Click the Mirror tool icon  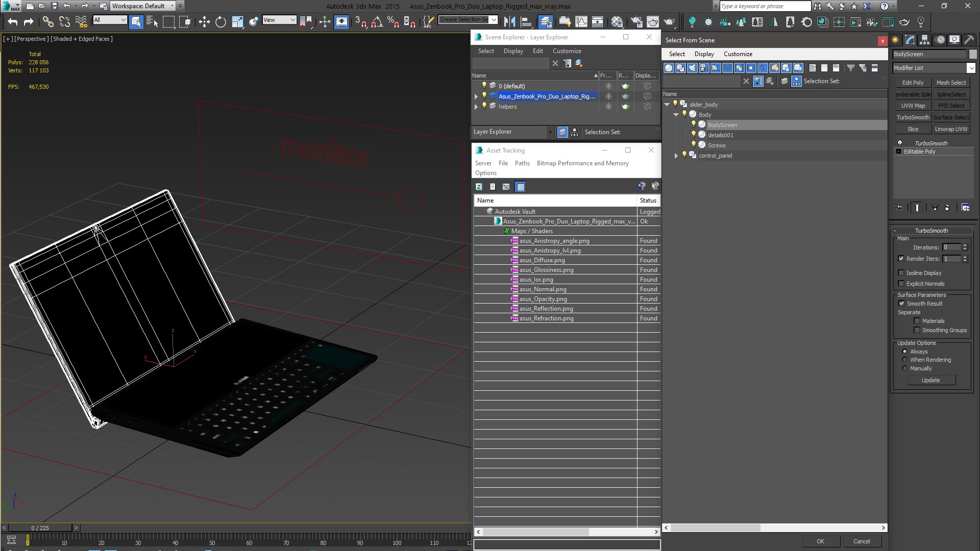509,21
